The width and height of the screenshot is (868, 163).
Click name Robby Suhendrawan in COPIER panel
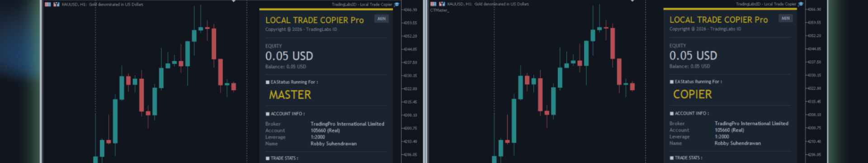(738, 143)
